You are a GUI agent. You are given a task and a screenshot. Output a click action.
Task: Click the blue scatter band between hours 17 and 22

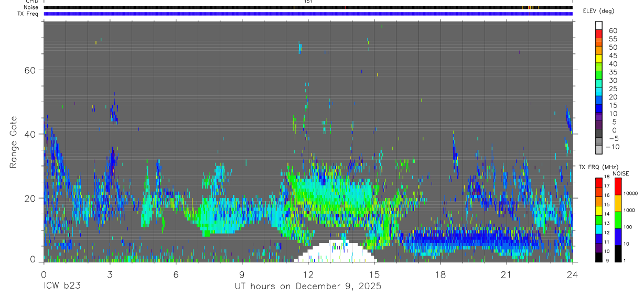click(472, 240)
